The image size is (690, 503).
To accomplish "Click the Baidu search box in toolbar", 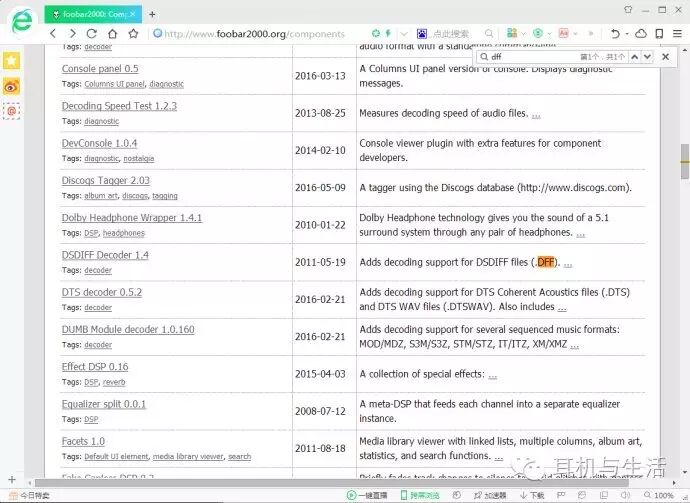I will click(451, 33).
